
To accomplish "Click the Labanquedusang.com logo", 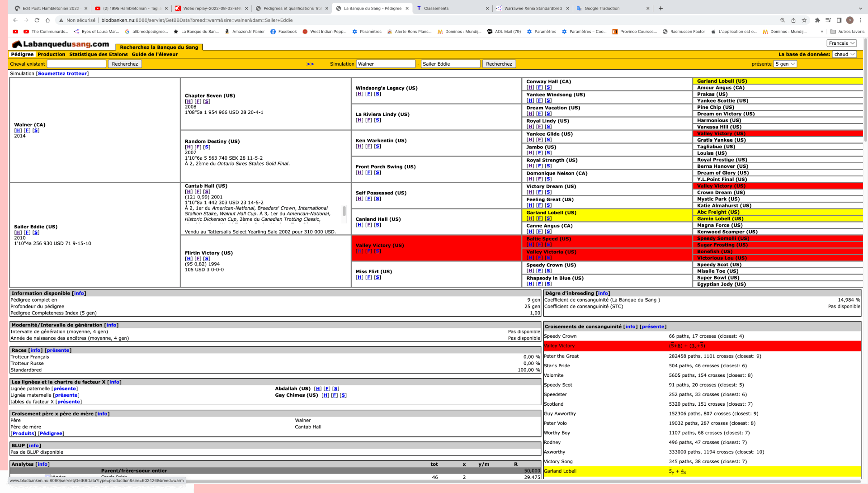I will point(61,44).
